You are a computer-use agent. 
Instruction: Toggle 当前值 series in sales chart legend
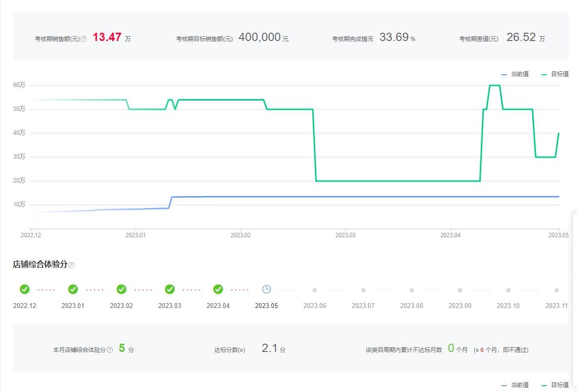[x=515, y=74]
